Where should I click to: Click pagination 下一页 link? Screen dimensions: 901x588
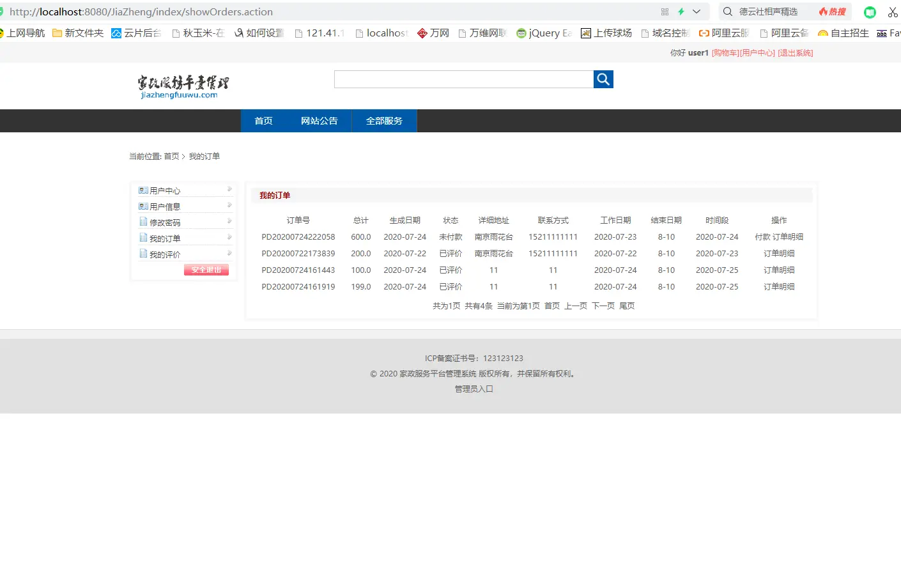coord(603,306)
